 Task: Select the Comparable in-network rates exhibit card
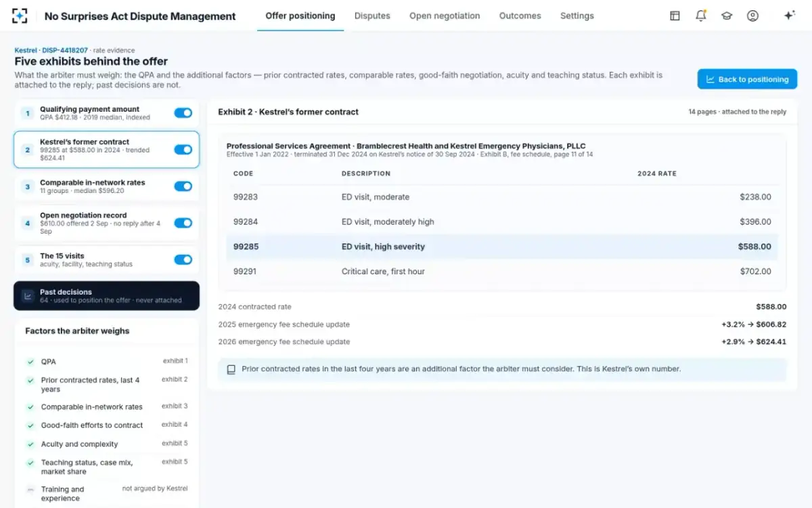[x=107, y=186]
